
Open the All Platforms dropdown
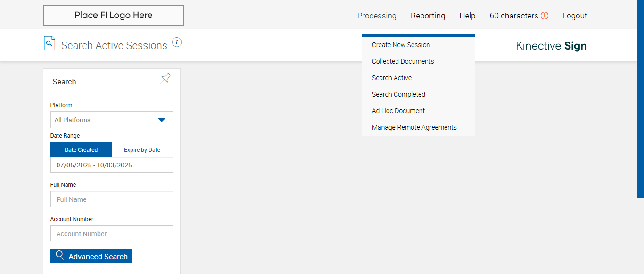point(112,120)
